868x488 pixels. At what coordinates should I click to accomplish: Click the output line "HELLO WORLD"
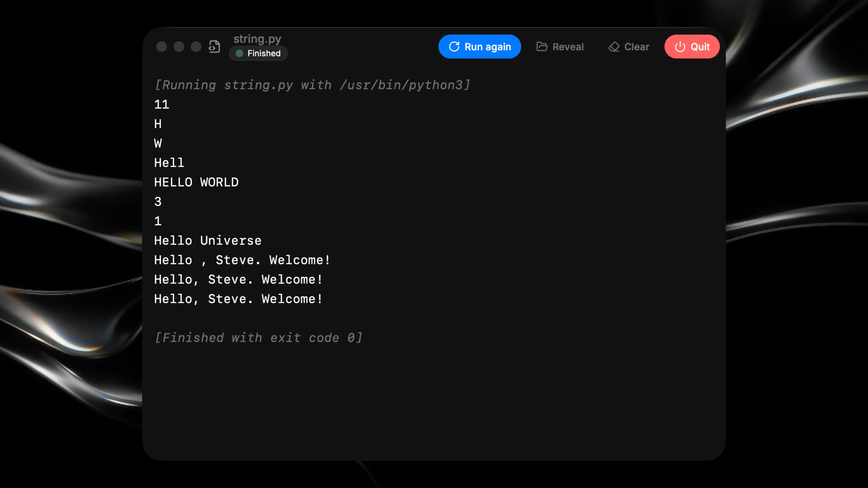click(196, 182)
